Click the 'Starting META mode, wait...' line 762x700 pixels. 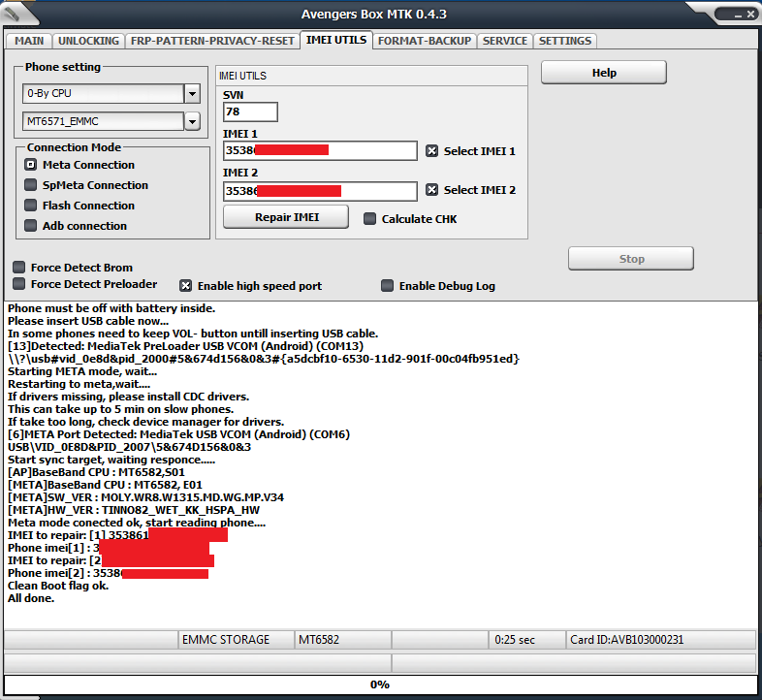coord(82,371)
